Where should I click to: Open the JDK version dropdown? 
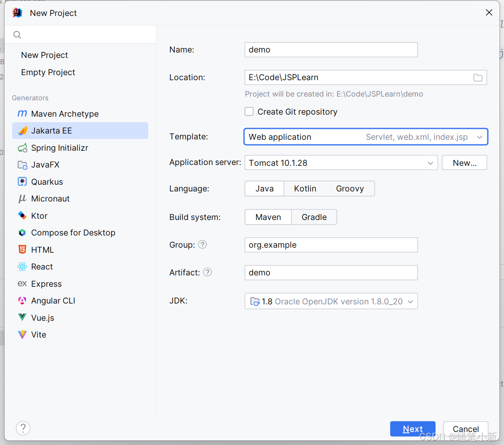331,301
